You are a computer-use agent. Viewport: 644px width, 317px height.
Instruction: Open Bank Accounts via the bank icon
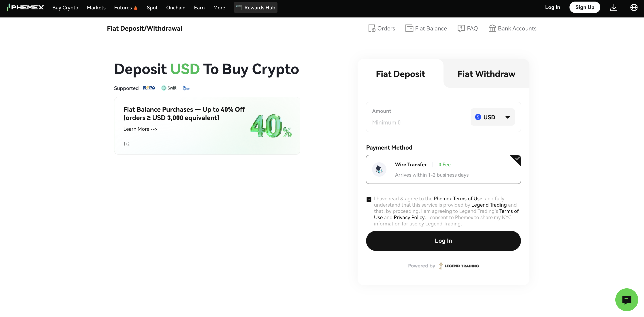492,28
